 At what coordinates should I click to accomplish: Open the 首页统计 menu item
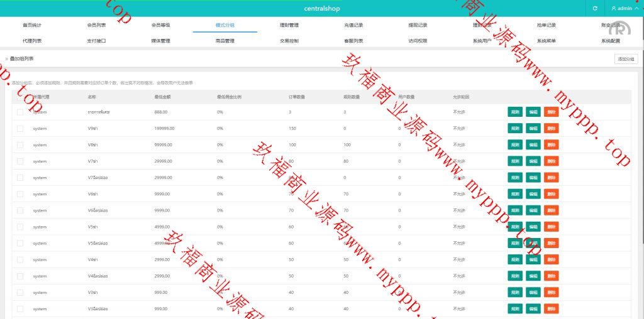click(x=32, y=25)
